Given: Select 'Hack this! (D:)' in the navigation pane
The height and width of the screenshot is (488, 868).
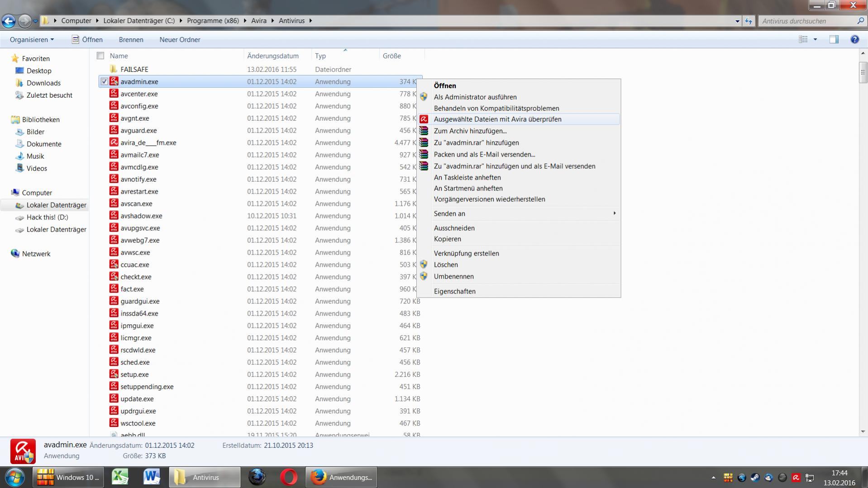Looking at the screenshot, I should pyautogui.click(x=47, y=217).
